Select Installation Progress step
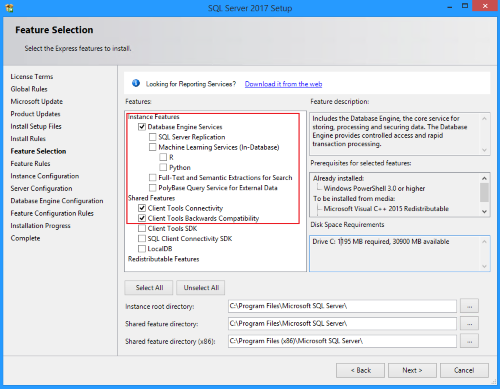The height and width of the screenshot is (389, 500). click(x=40, y=226)
